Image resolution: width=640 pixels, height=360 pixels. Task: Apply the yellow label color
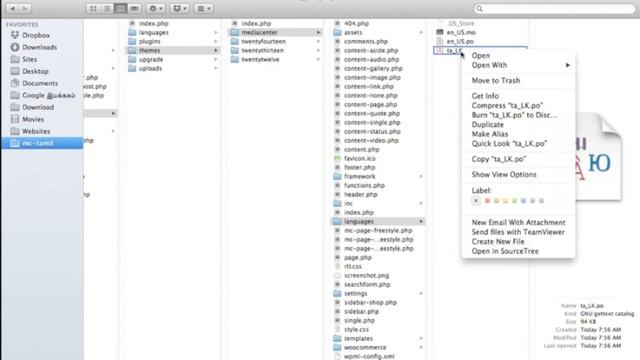tap(505, 201)
